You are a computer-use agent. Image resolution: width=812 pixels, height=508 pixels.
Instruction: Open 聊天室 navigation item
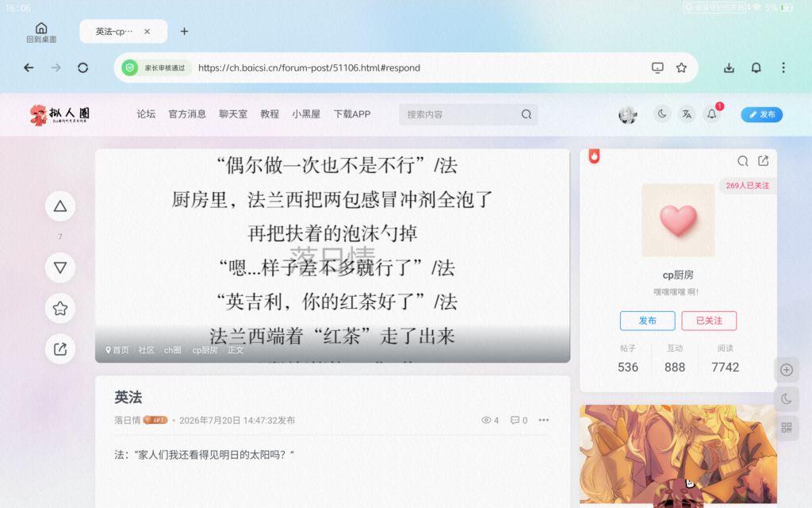(x=233, y=114)
